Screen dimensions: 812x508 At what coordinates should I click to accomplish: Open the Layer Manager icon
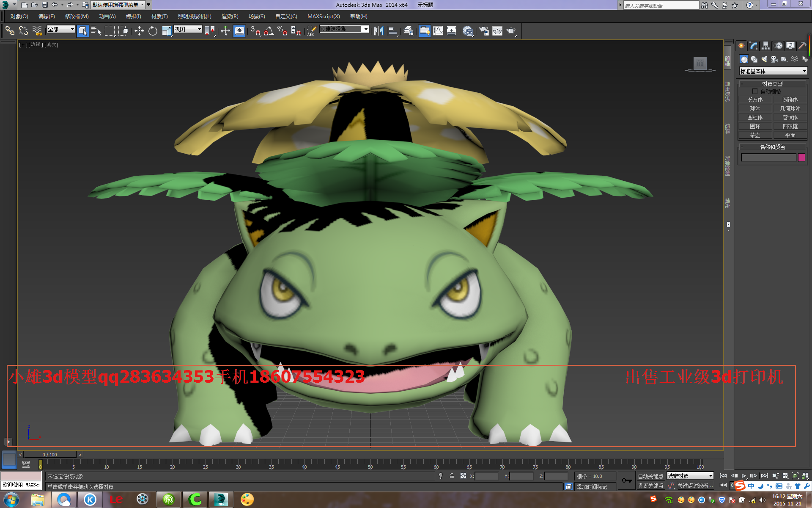click(409, 30)
